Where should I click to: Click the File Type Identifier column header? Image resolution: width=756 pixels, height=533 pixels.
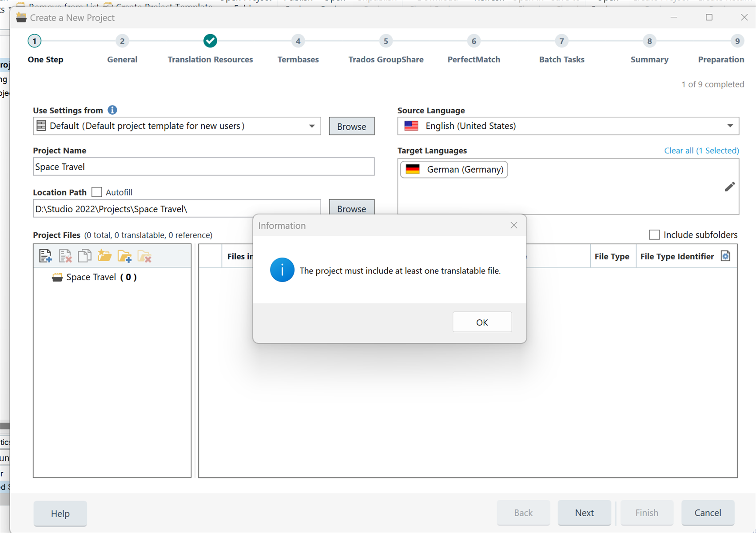point(677,256)
